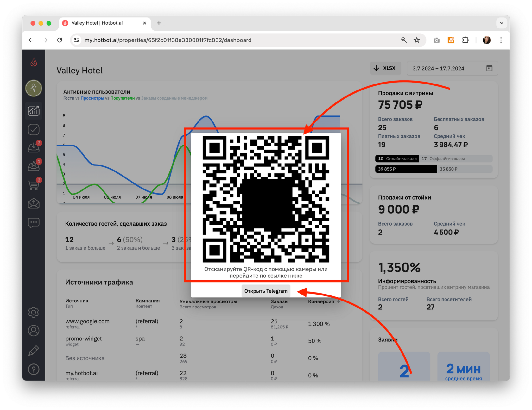Viewport: 532px width, 410px height.
Task: Reload the page
Action: [x=60, y=40]
